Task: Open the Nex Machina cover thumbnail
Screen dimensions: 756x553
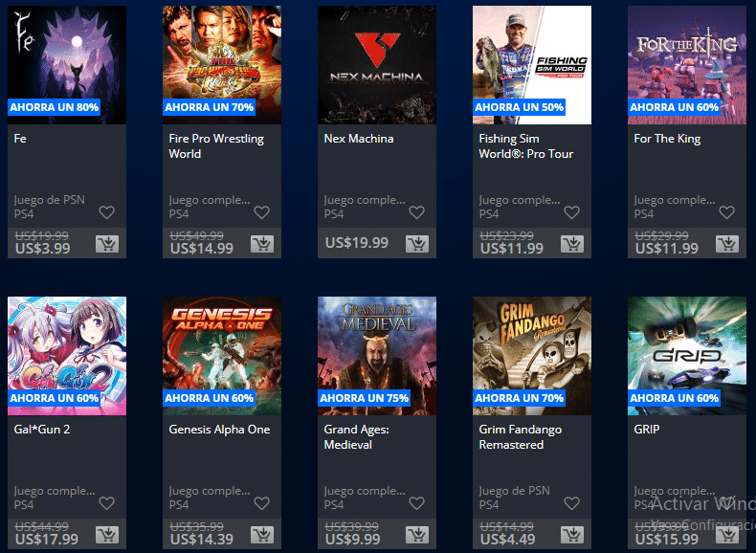Action: click(x=377, y=65)
